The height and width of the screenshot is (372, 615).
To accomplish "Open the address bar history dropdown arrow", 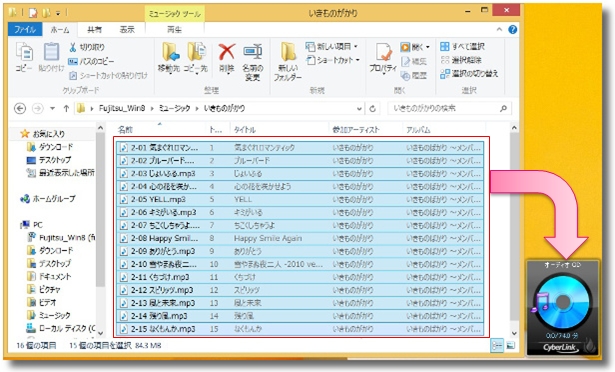I will pos(359,108).
